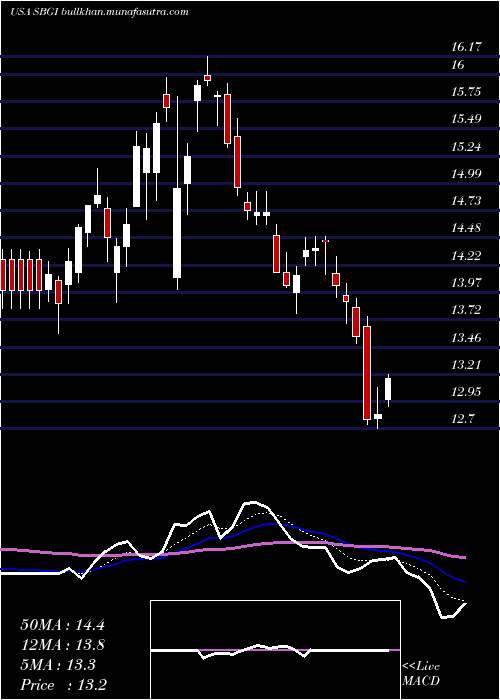Click the 15.49 price axis label
The width and height of the screenshot is (500, 700).
[466, 119]
